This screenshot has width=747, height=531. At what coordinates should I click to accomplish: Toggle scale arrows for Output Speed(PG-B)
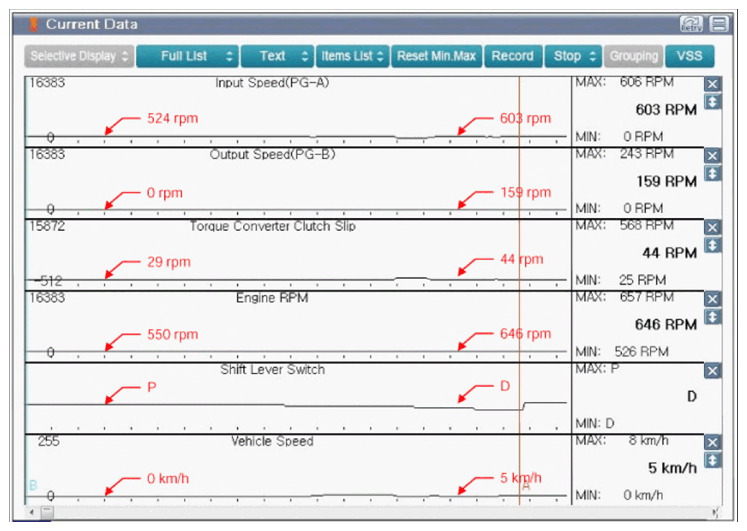(712, 173)
